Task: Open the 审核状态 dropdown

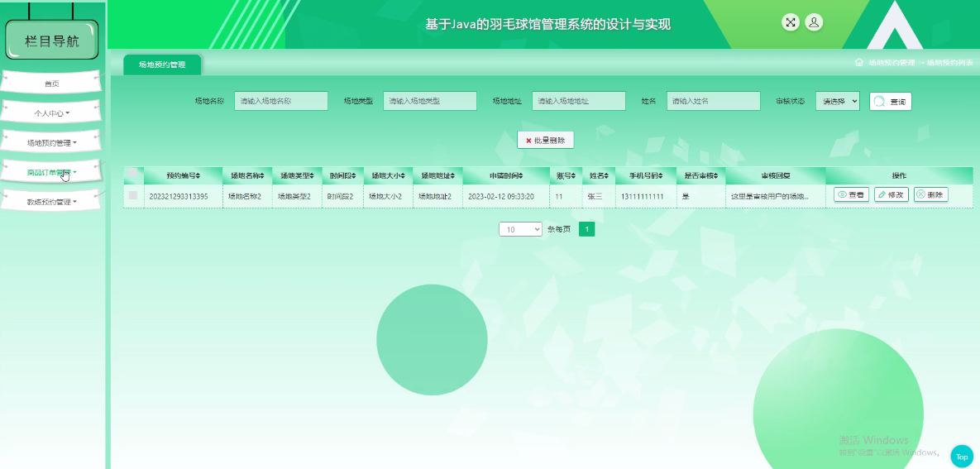Action: click(x=837, y=101)
